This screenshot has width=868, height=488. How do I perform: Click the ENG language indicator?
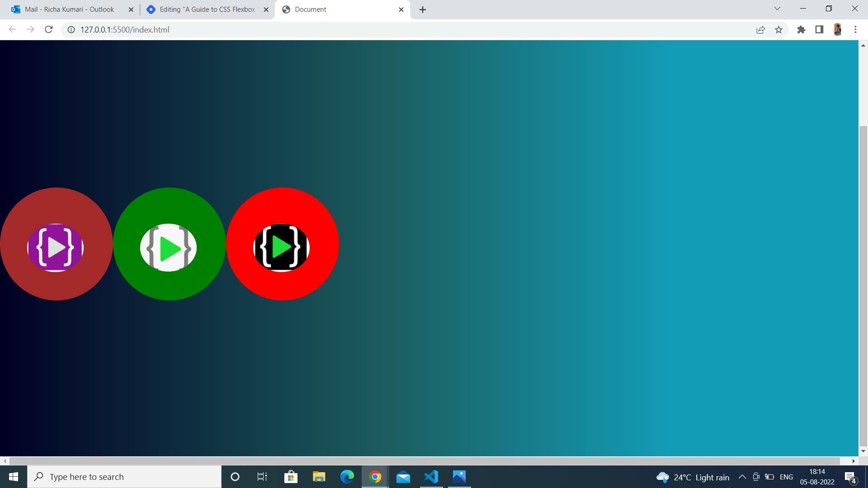pyautogui.click(x=786, y=477)
